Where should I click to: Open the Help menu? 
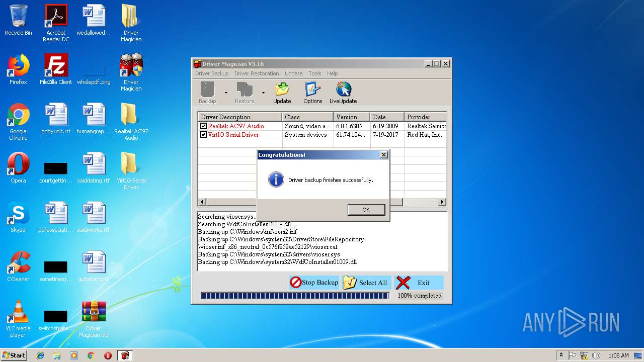pyautogui.click(x=333, y=73)
